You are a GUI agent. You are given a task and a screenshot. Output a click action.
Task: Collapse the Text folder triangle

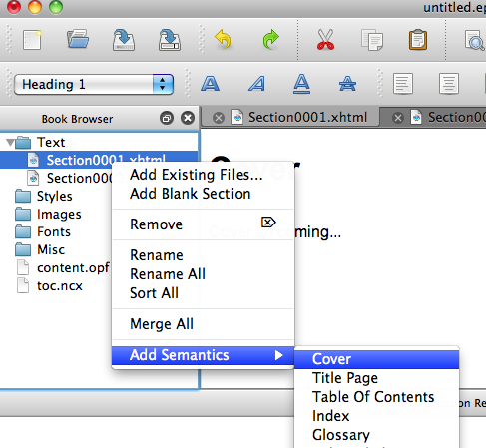10,143
